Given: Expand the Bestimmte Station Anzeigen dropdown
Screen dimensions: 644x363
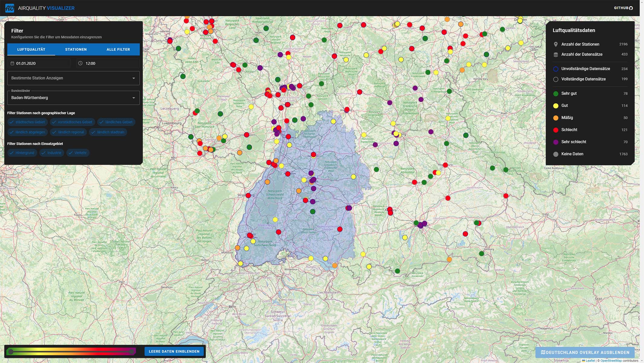Looking at the screenshot, I should pyautogui.click(x=73, y=78).
